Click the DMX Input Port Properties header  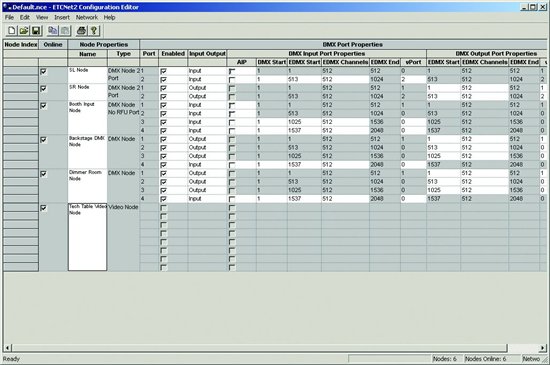pyautogui.click(x=327, y=54)
